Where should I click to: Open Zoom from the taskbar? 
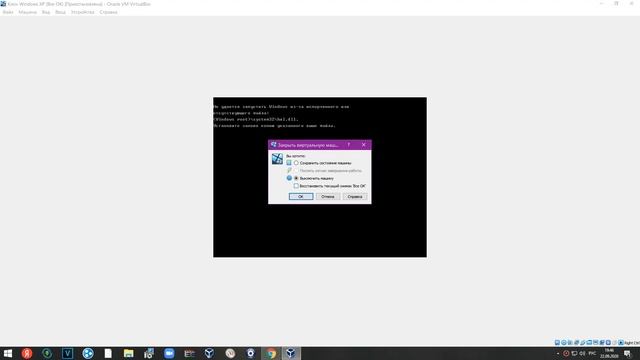(169, 353)
